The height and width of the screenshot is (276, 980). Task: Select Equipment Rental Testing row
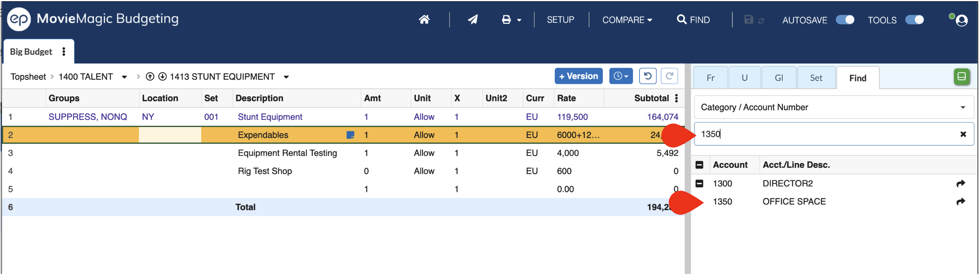tap(287, 153)
